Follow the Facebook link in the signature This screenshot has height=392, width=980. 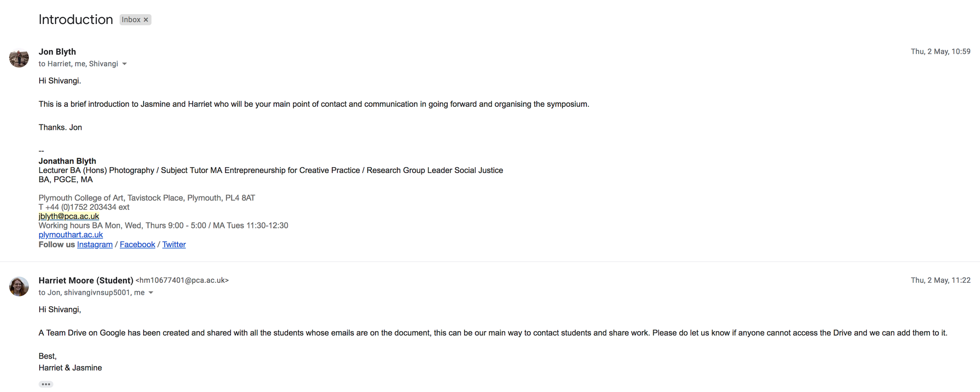(x=137, y=245)
